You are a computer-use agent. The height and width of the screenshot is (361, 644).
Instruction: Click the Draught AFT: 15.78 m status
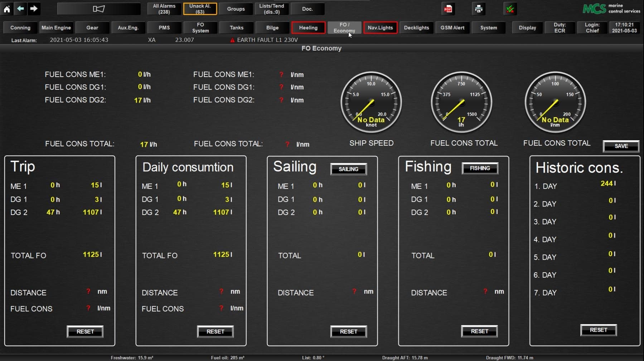click(x=405, y=358)
